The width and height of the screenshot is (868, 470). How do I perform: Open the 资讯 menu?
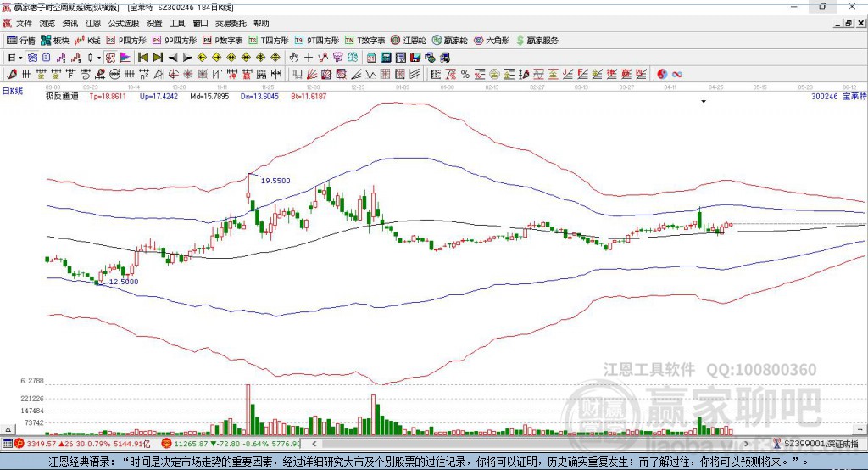[70, 23]
